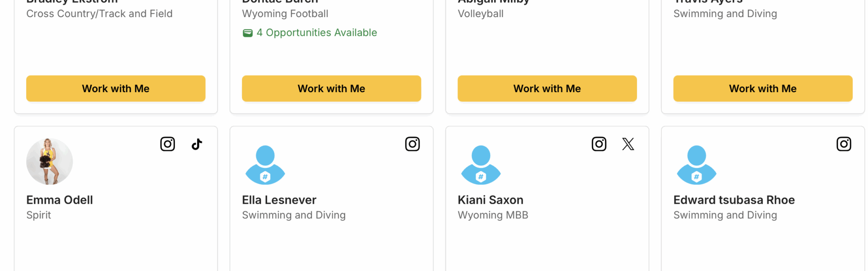Open Emma Odell's profile photo
Viewport: 868px width, 271px height.
[x=50, y=162]
